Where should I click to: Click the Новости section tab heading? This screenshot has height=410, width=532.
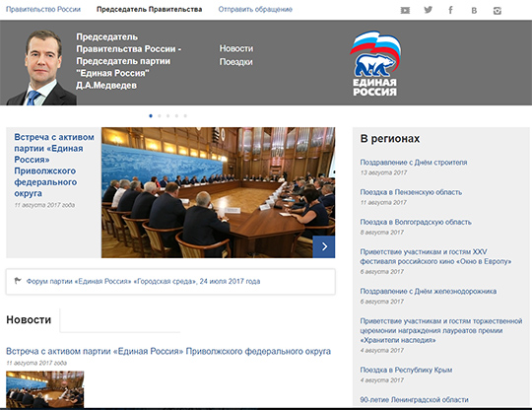[x=29, y=319]
